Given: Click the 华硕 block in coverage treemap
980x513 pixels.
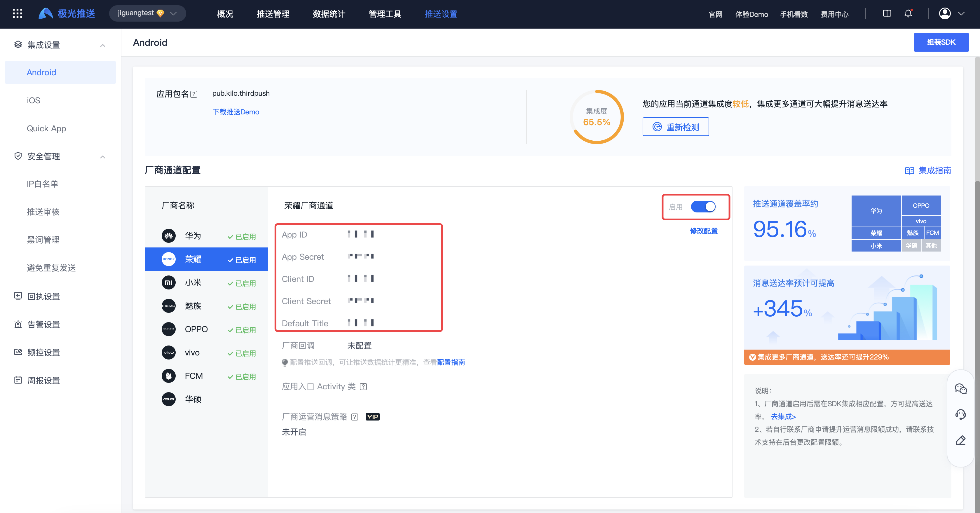Looking at the screenshot, I should (911, 246).
